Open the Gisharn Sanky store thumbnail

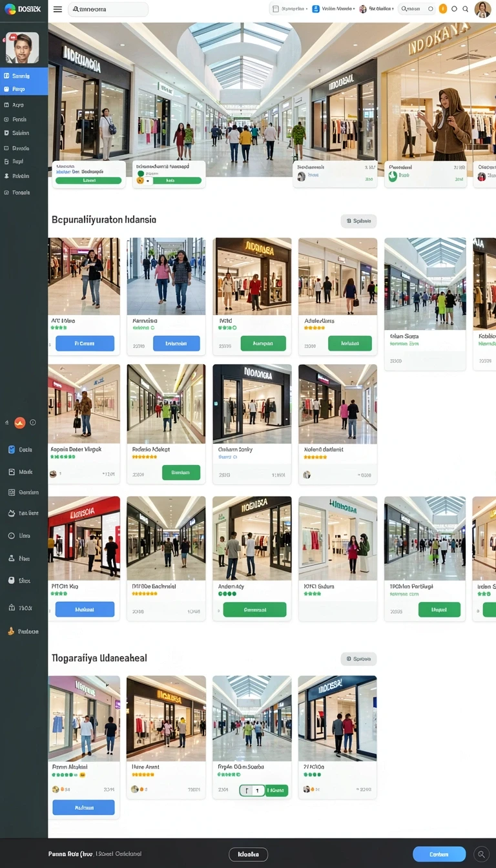(x=252, y=404)
